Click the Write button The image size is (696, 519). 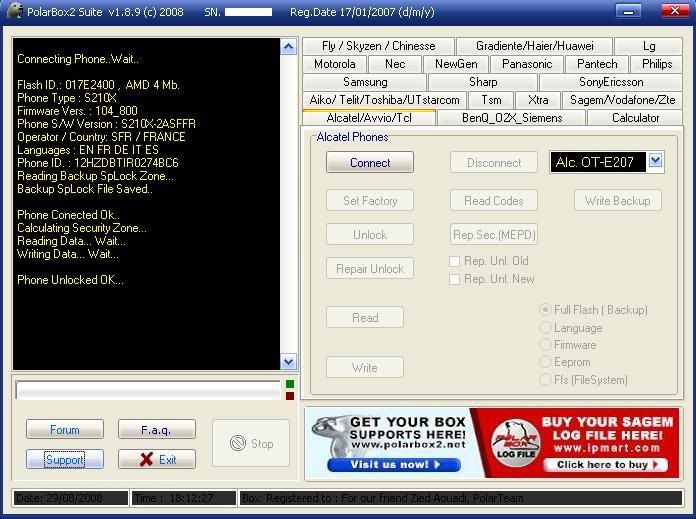pos(365,368)
